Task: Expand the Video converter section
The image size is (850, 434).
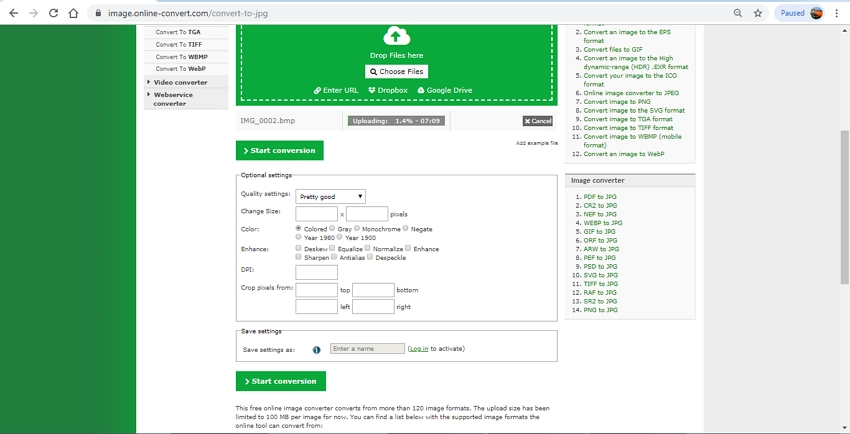Action: click(180, 82)
